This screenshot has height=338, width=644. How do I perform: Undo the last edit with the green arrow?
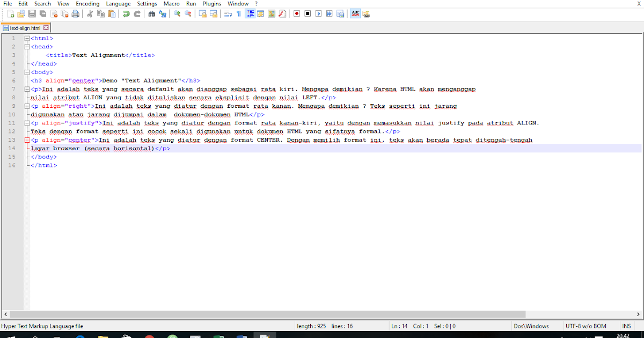[x=126, y=13]
